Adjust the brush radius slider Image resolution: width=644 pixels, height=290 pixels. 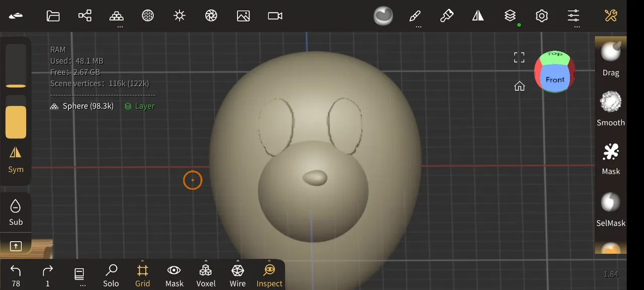(x=16, y=65)
